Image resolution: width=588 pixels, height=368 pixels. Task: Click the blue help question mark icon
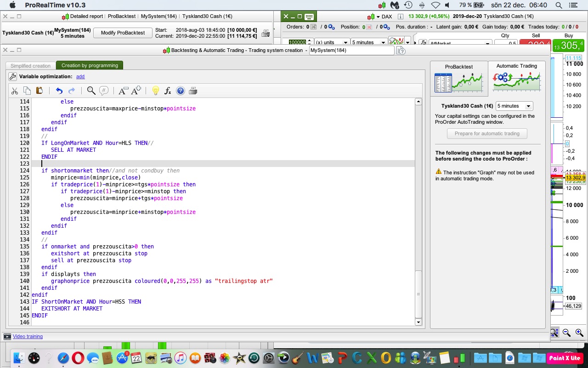pyautogui.click(x=181, y=91)
